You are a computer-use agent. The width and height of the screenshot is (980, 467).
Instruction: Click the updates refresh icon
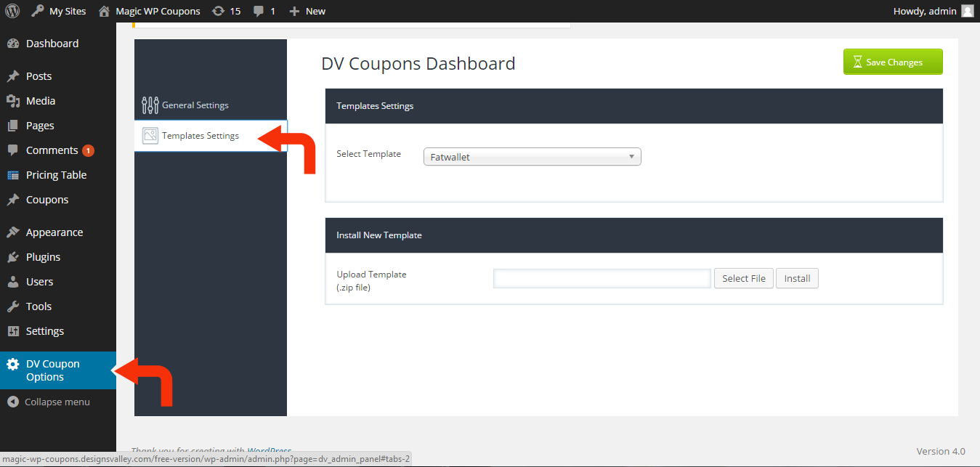(218, 11)
